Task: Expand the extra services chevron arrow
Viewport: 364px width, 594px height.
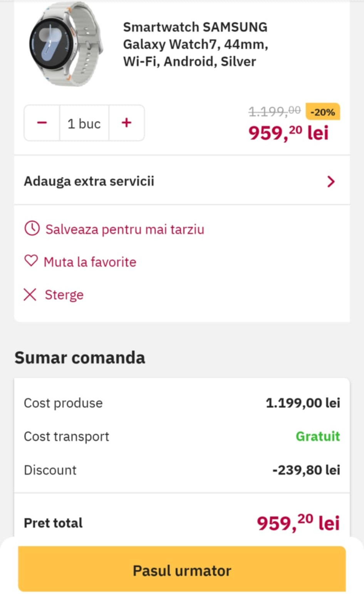Action: pyautogui.click(x=330, y=181)
